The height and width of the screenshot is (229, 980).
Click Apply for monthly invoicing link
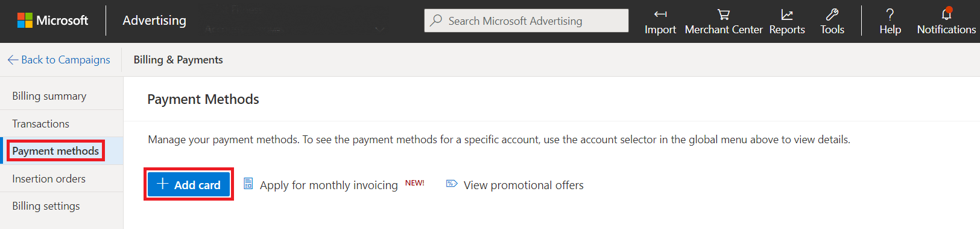coord(329,185)
